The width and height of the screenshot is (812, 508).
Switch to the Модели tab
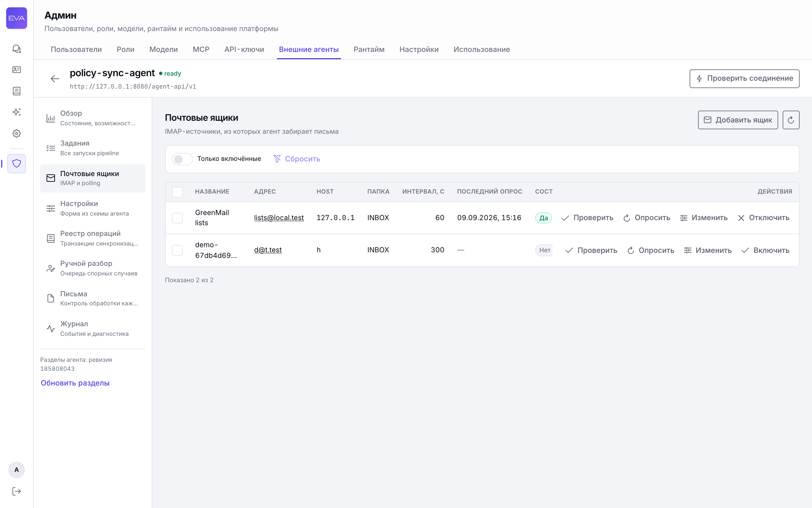point(164,49)
